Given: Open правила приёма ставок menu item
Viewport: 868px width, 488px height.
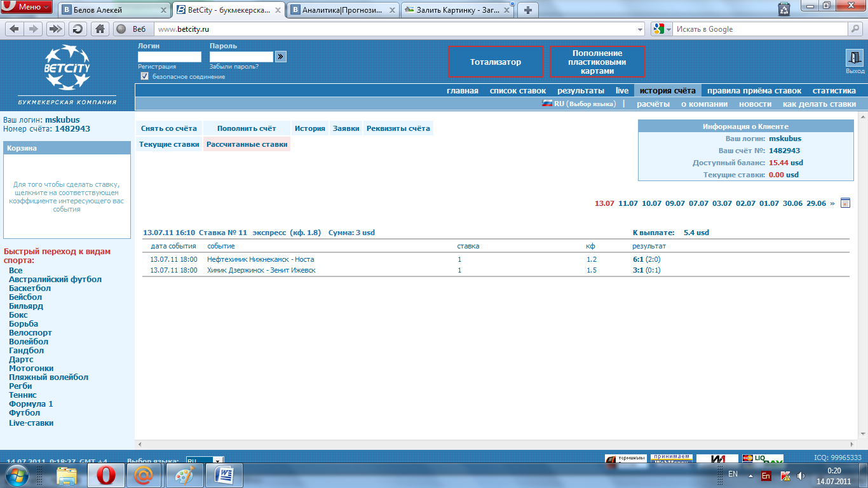Looking at the screenshot, I should pyautogui.click(x=754, y=91).
